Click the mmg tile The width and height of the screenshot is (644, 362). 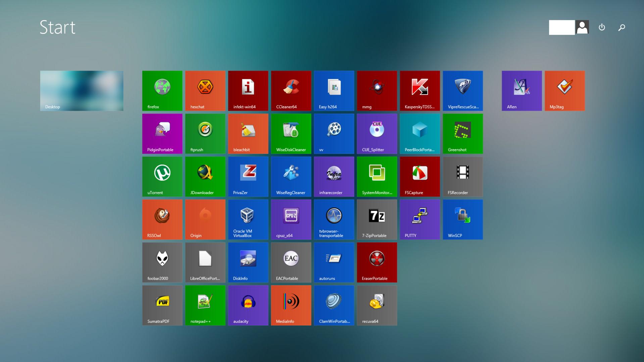click(x=377, y=91)
